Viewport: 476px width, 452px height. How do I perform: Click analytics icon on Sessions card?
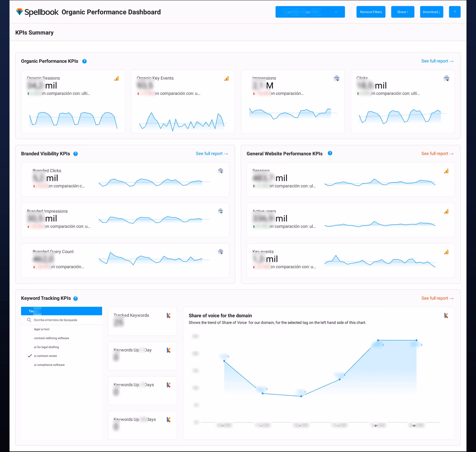click(446, 171)
